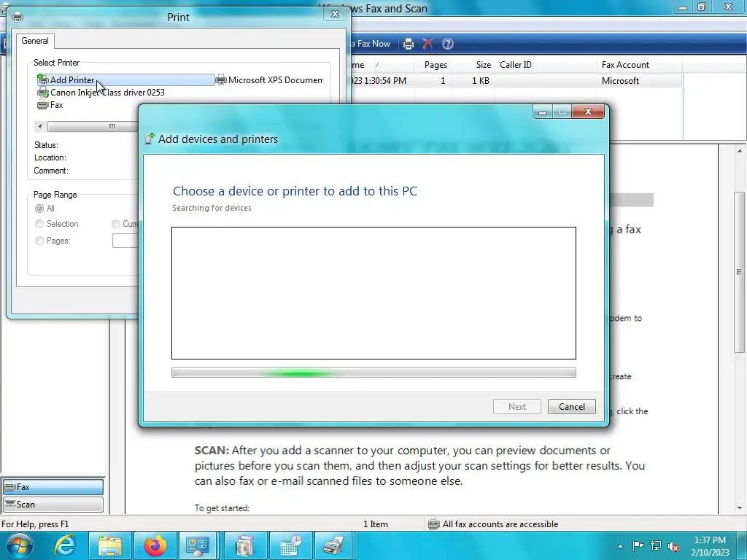The height and width of the screenshot is (560, 747).
Task: Open Windows Fax and Scan taskbar icon
Action: tap(333, 545)
